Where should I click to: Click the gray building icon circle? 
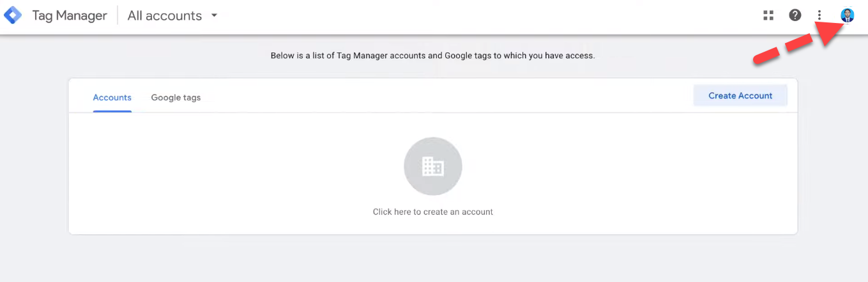tap(432, 167)
